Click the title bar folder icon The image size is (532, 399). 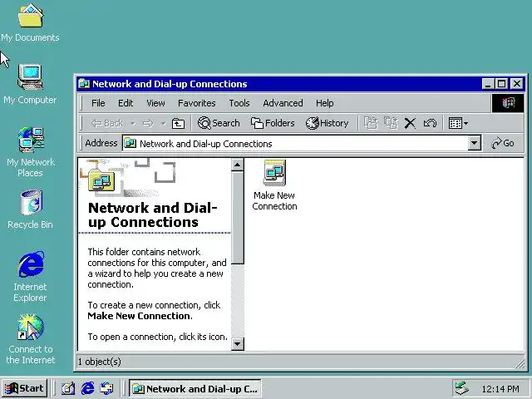coord(84,84)
